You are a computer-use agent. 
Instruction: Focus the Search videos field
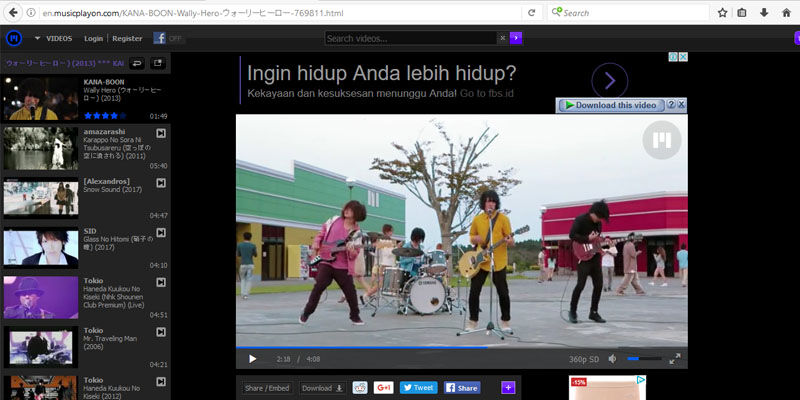click(411, 38)
